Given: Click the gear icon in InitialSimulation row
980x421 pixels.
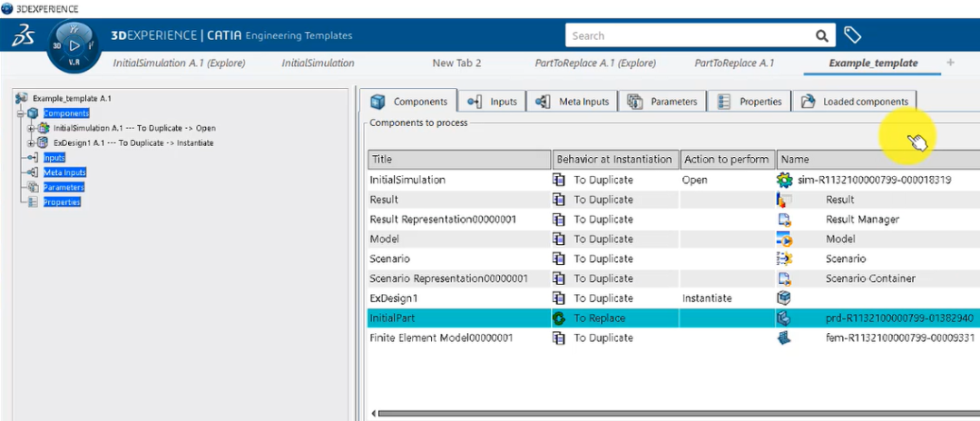Looking at the screenshot, I should [784, 180].
